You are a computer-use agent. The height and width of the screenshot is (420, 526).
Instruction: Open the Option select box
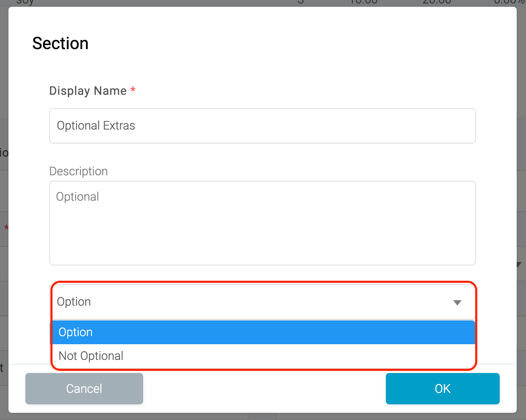click(x=263, y=302)
